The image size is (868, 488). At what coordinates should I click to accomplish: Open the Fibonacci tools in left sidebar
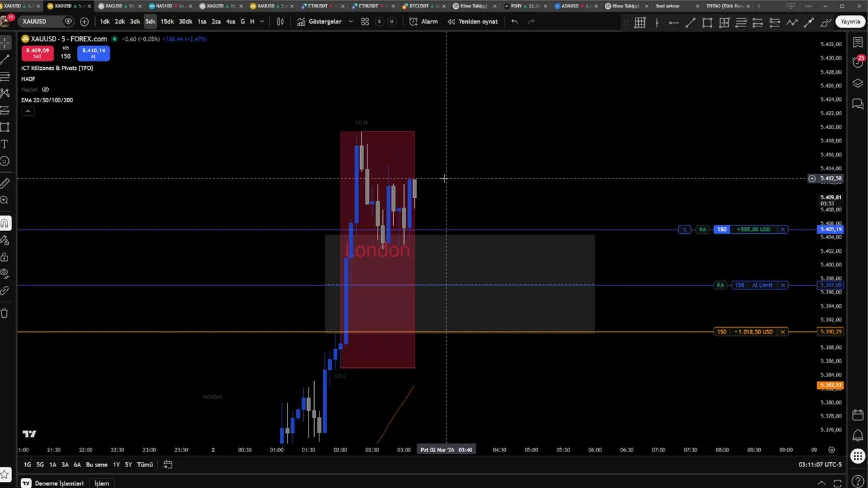[x=5, y=76]
